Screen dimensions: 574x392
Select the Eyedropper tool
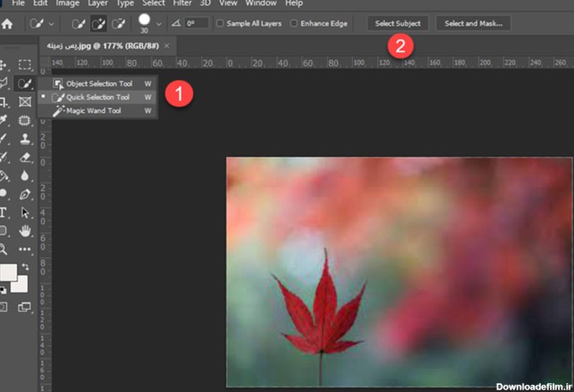coord(3,121)
